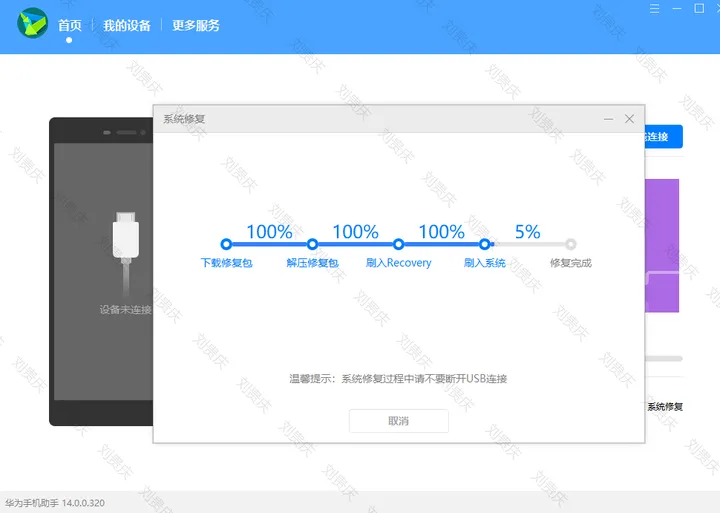Click the 刷入Recovery step node
Image resolution: width=720 pixels, height=513 pixels.
tap(399, 244)
